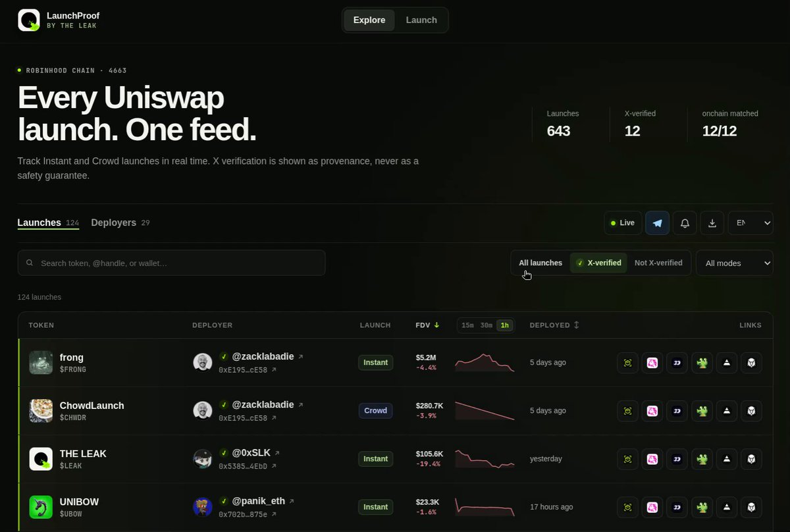This screenshot has width=790, height=532.
Task: Click the Crowd badge on ChowdLaunch row
Action: 376,411
